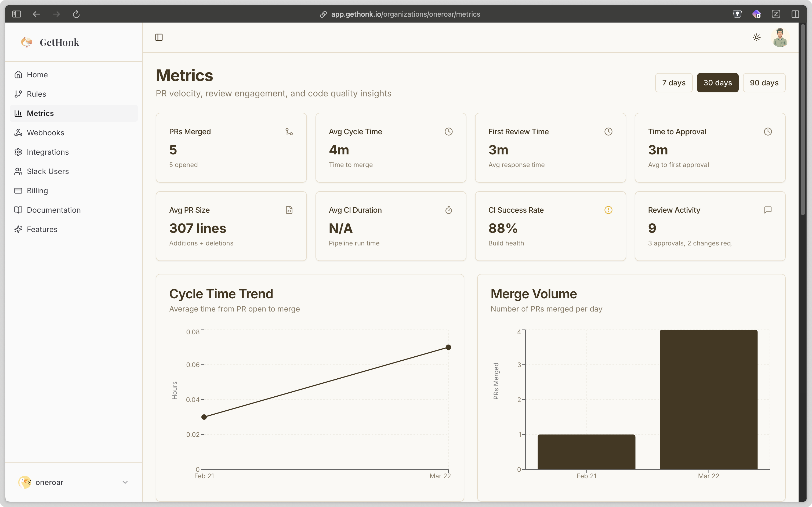
Task: Open the user avatar profile menu
Action: pyautogui.click(x=780, y=37)
